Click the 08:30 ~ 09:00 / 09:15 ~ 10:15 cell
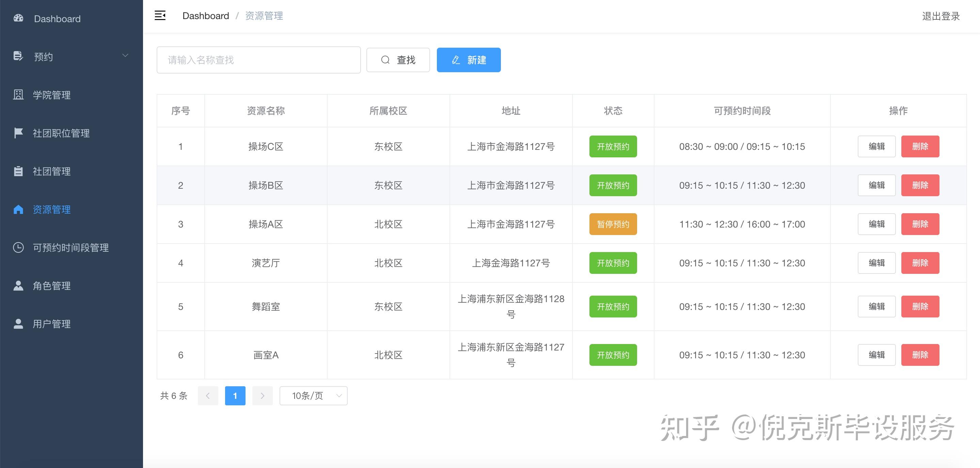The width and height of the screenshot is (980, 468). pyautogui.click(x=742, y=146)
